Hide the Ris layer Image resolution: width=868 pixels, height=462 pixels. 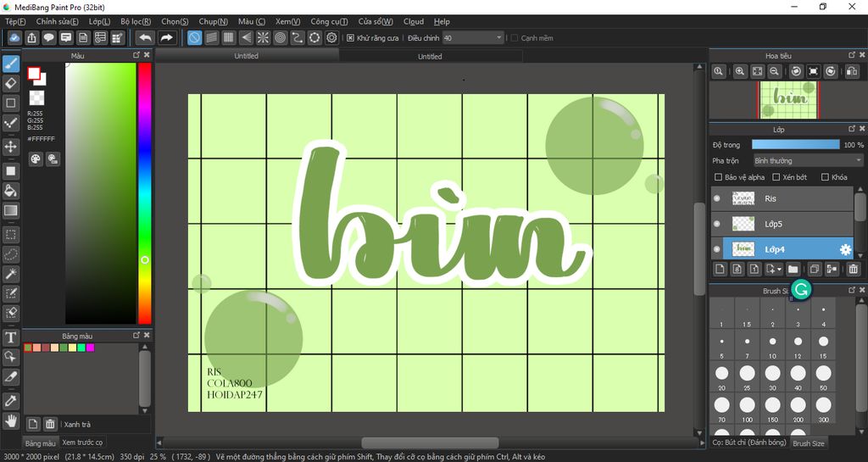tap(717, 198)
